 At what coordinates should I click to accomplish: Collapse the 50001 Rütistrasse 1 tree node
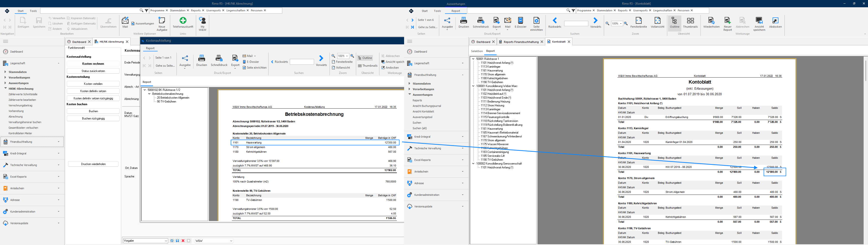pyautogui.click(x=473, y=59)
